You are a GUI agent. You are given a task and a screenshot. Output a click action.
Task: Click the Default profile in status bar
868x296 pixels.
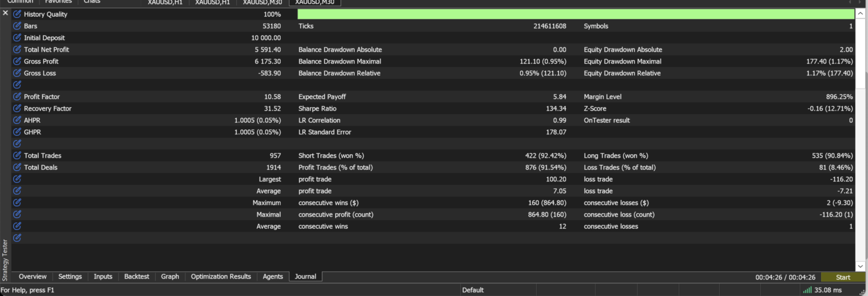pyautogui.click(x=473, y=290)
